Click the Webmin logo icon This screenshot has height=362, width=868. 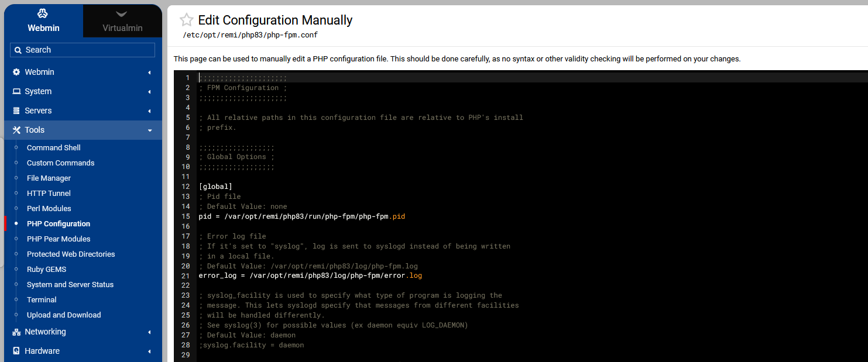pos(43,13)
